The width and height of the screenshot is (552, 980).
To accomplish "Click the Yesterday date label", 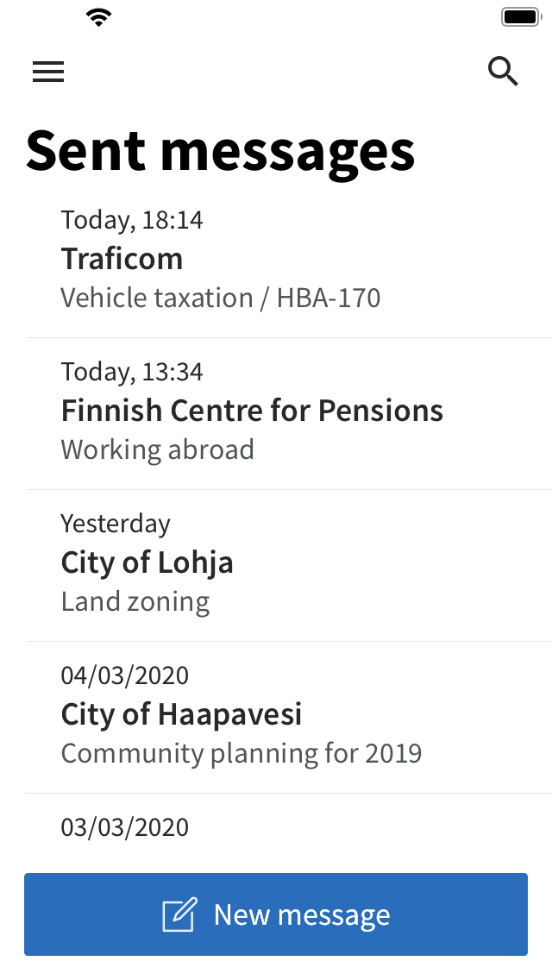I will (116, 523).
